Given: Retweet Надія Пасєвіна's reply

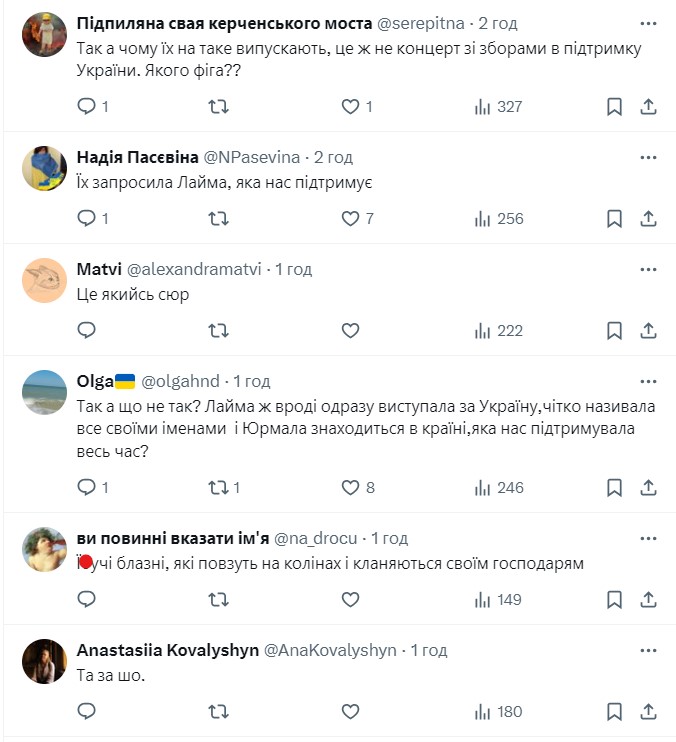Looking at the screenshot, I should click(218, 218).
